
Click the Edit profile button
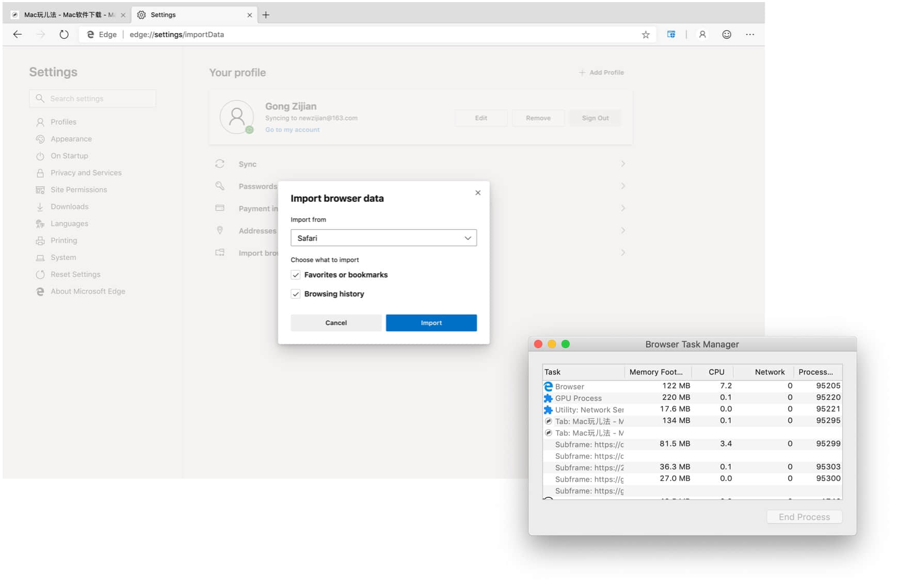tap(481, 118)
